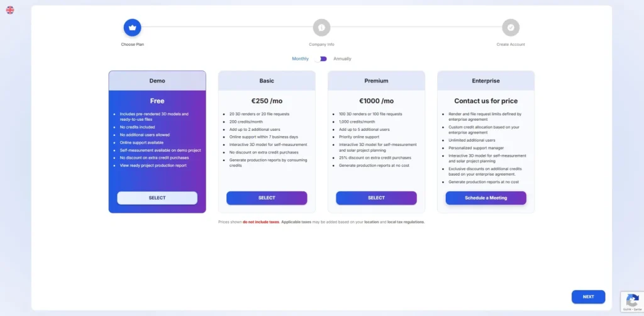Click the Enterprise plan card header
This screenshot has width=644, height=316.
(486, 81)
